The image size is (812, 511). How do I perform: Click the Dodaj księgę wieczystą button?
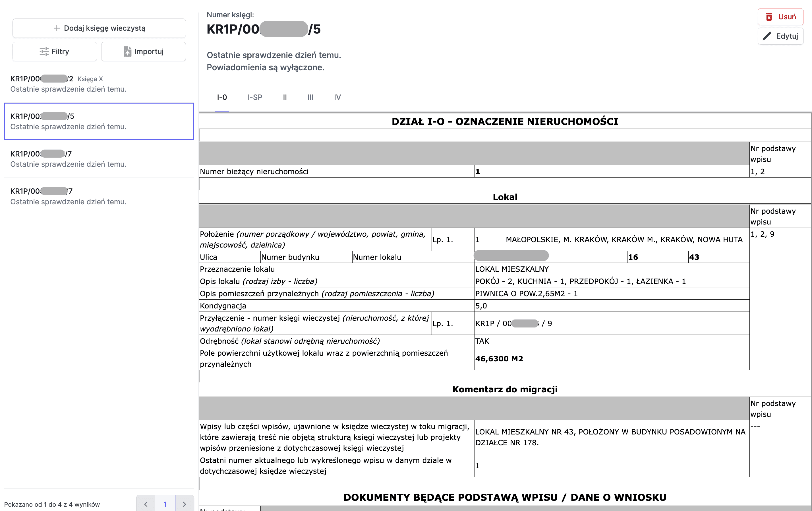pos(99,28)
